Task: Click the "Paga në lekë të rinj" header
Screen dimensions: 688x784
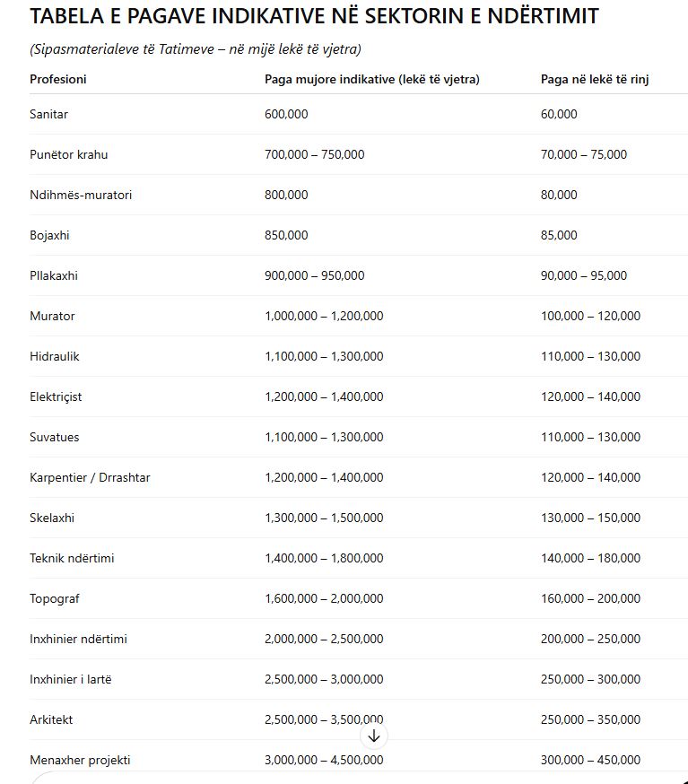Action: [595, 79]
